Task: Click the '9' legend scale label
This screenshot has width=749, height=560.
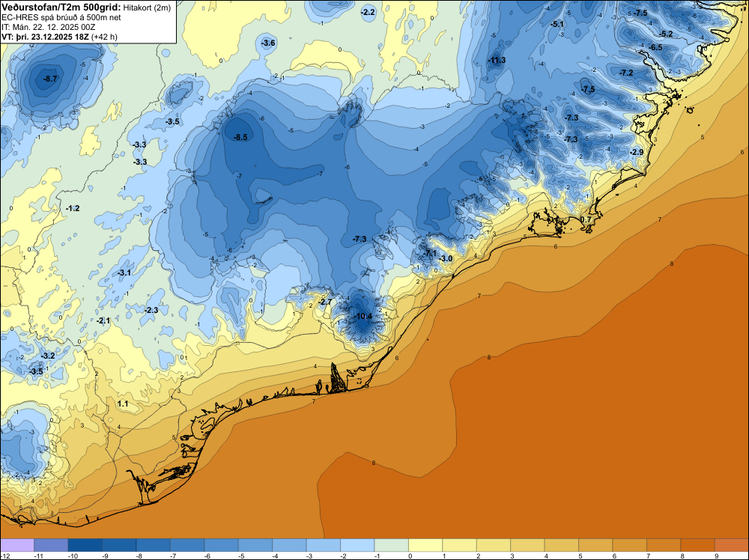Action: point(717,556)
